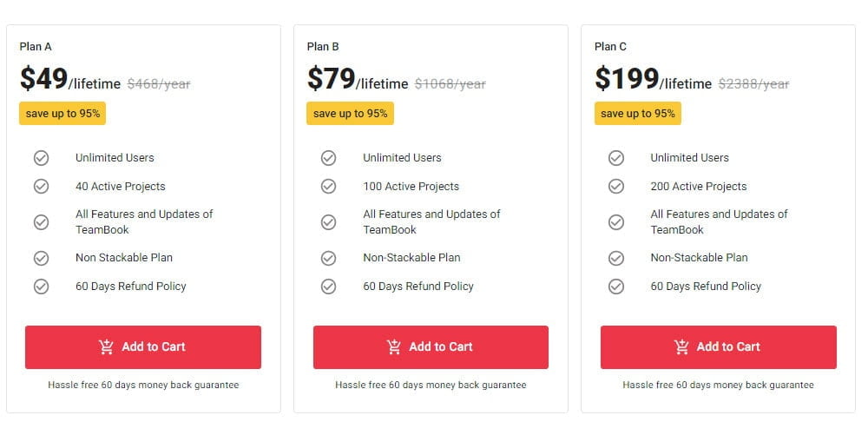
Task: Click Plan C Unlimited Users checkmark icon
Action: click(615, 158)
